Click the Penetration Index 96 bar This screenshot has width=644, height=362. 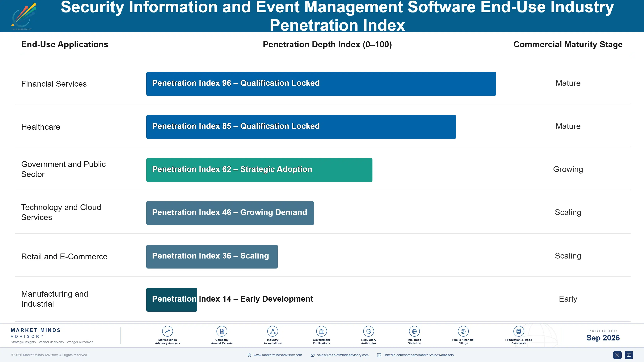click(321, 84)
